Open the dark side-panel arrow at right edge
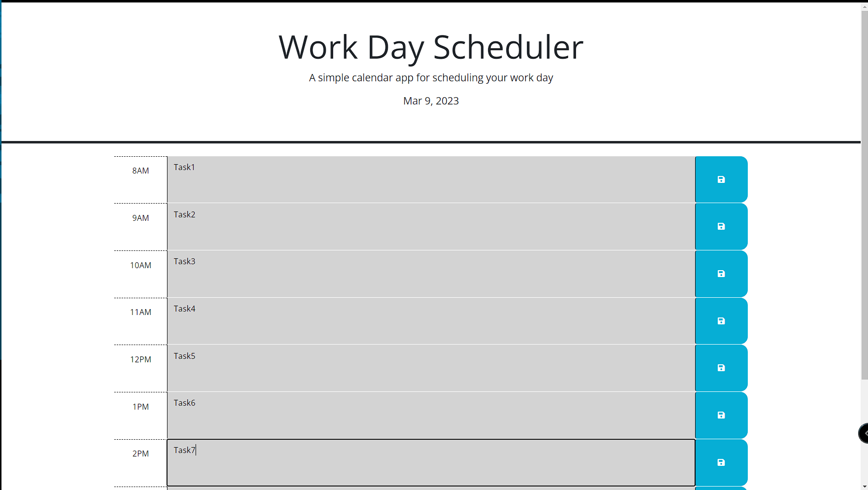Image resolution: width=868 pixels, height=490 pixels. pos(864,433)
